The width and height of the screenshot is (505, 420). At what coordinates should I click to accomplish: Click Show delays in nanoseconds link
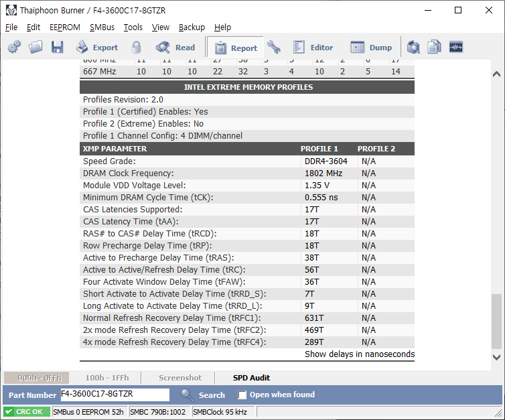coord(360,354)
